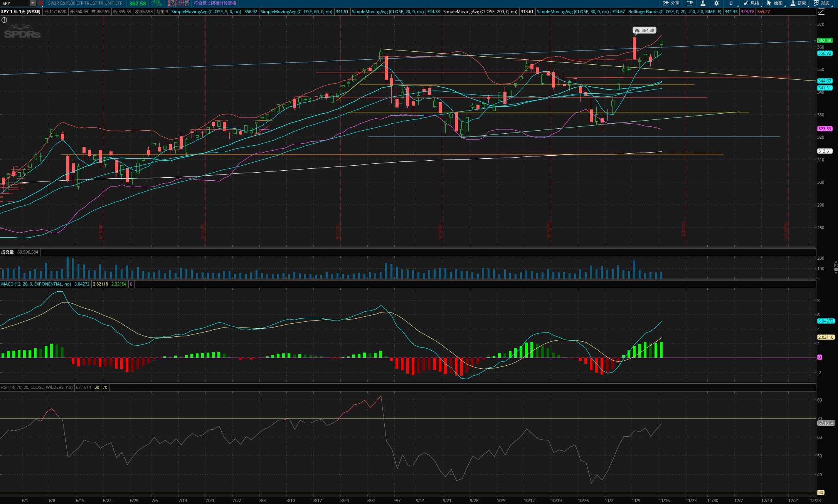Click the 5.04272 MACD value tag
The width and height of the screenshot is (838, 504).
pos(826,321)
